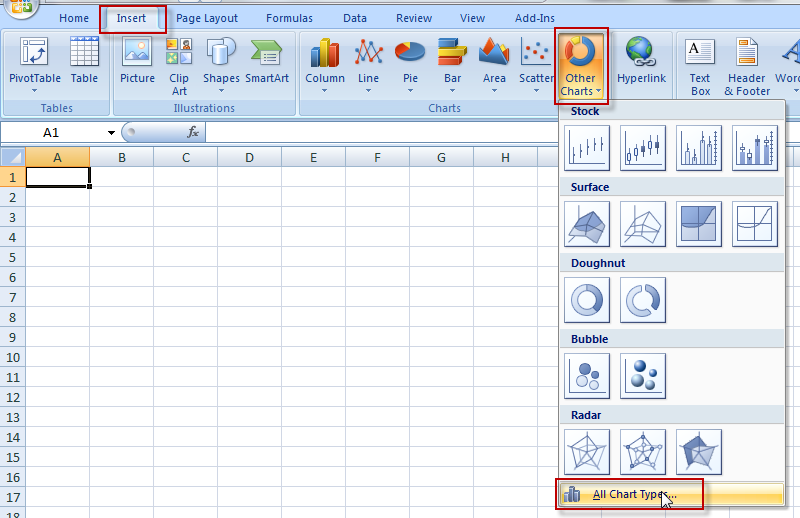Pick the standard Doughnut chart
The height and width of the screenshot is (518, 800).
(x=587, y=300)
